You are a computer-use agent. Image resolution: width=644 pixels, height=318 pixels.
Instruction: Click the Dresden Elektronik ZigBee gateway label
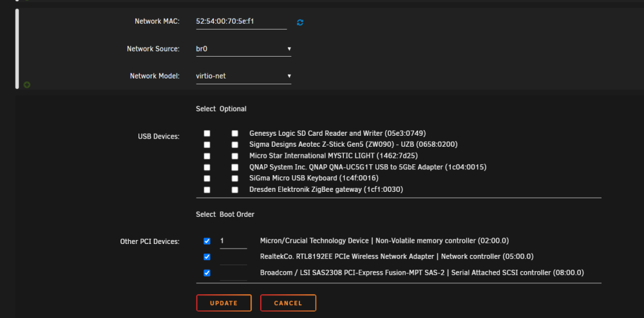coord(326,189)
